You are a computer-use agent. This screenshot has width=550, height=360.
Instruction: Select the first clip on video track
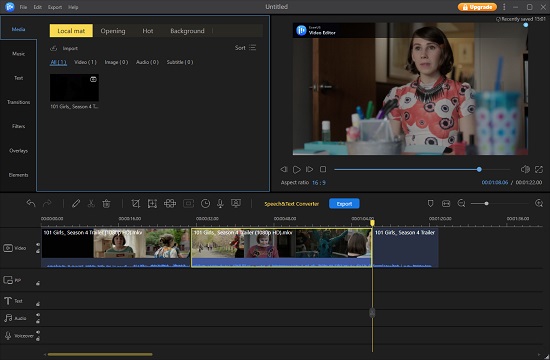tap(116, 248)
